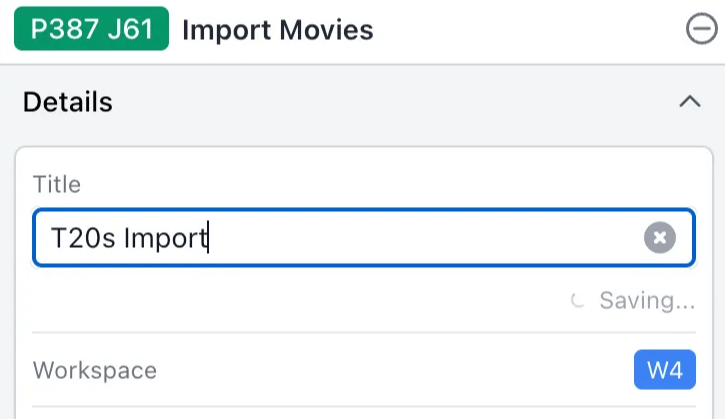Image resolution: width=725 pixels, height=419 pixels.
Task: Click the Import Movies heading text
Action: [x=277, y=30]
